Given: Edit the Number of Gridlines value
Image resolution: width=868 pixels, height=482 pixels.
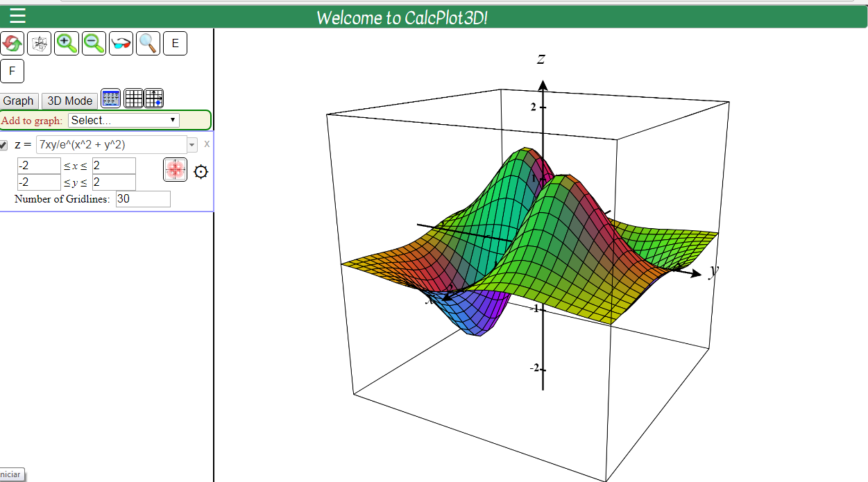Looking at the screenshot, I should point(142,199).
